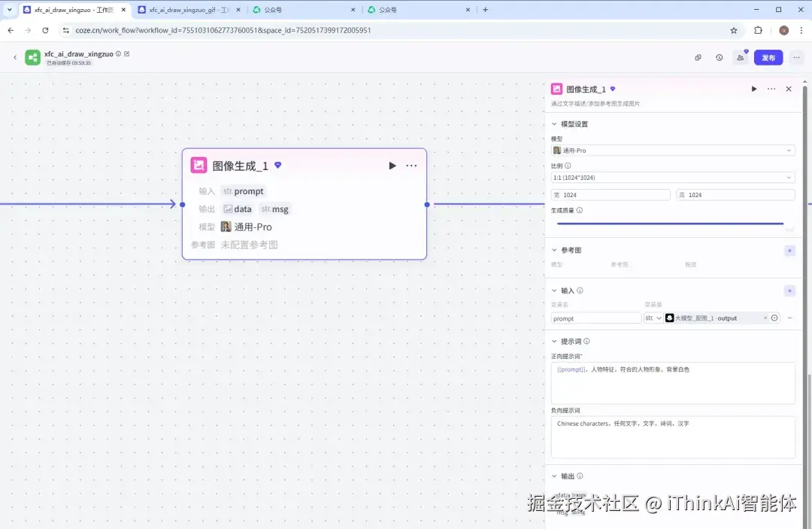
Task: Click the 图像生成_1 node icon on canvas
Action: 198,166
